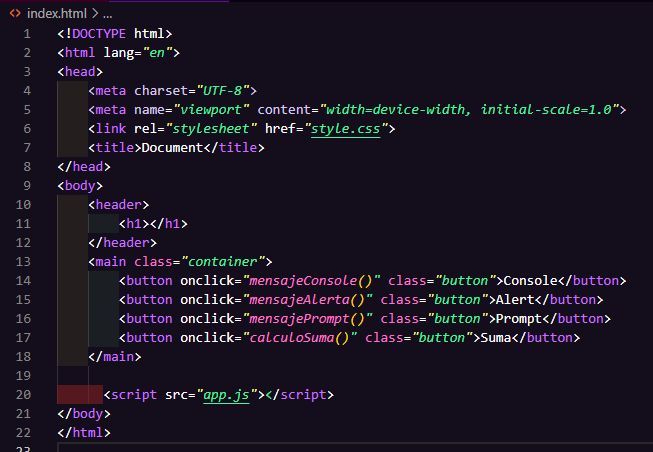Click the "stylesheet" rel value
The width and height of the screenshot is (653, 452).
coord(211,129)
